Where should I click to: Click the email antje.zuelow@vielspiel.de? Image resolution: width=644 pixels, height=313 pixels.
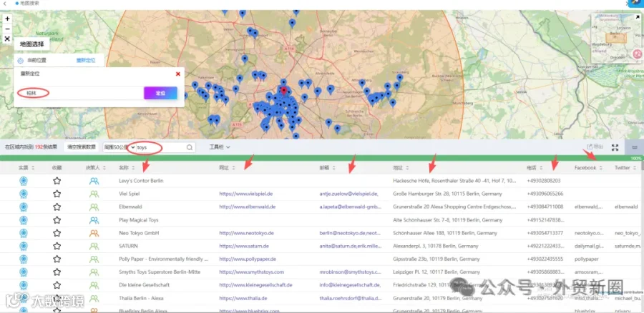pos(348,194)
